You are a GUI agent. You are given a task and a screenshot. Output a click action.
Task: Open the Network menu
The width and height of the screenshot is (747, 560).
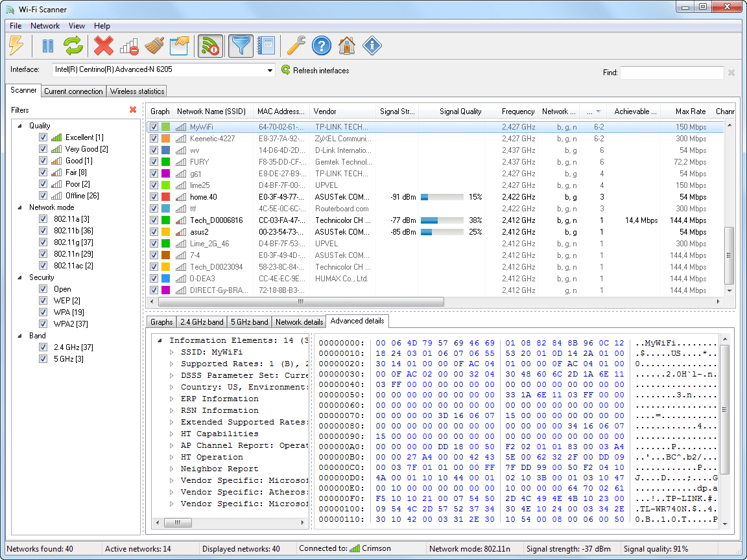tap(45, 26)
